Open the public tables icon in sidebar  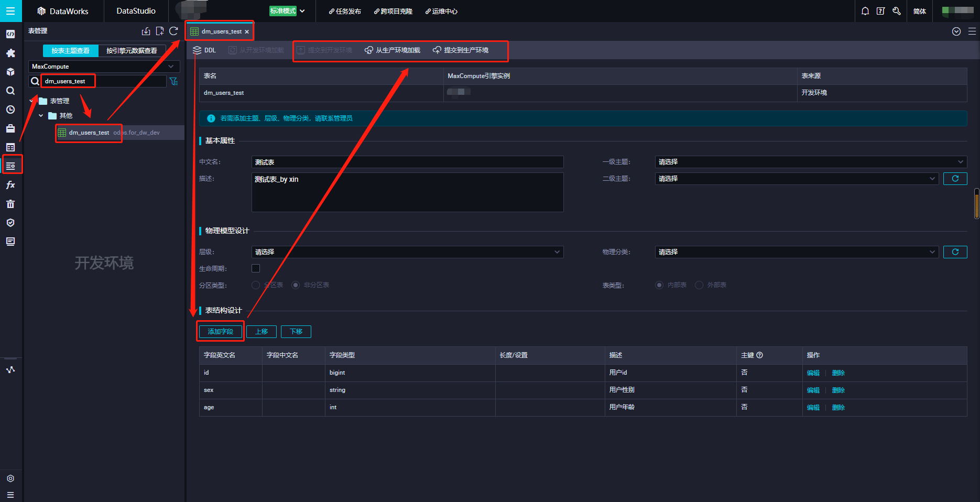pyautogui.click(x=10, y=147)
